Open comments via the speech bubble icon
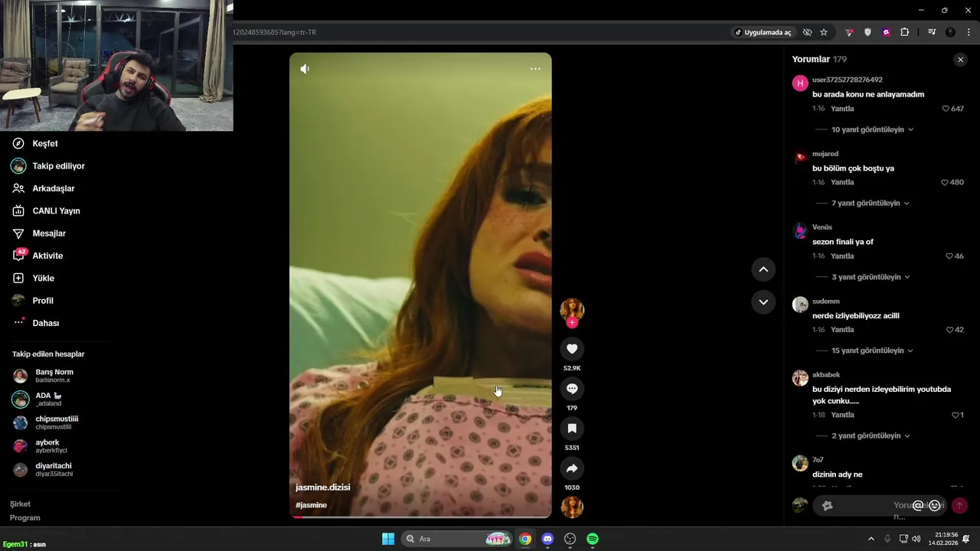This screenshot has height=551, width=980. click(572, 389)
